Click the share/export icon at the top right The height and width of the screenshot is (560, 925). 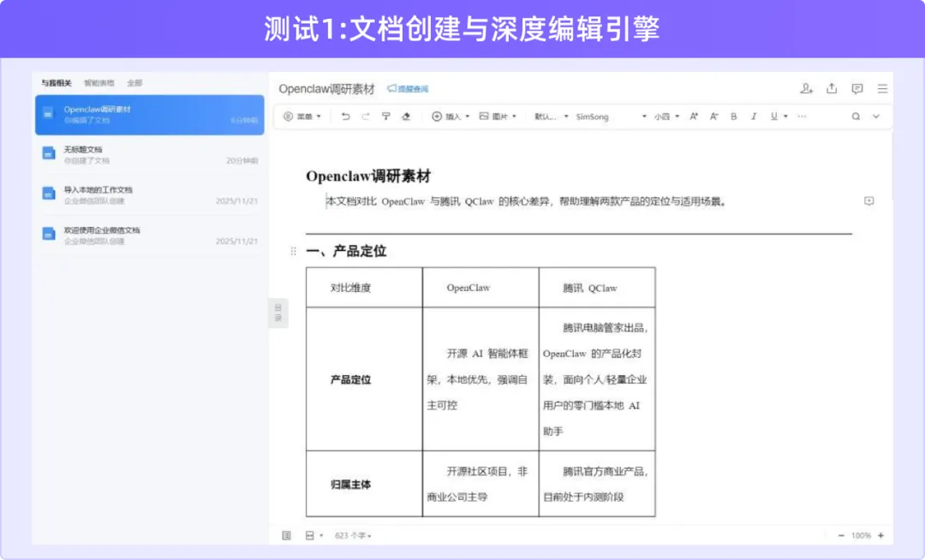(x=832, y=88)
